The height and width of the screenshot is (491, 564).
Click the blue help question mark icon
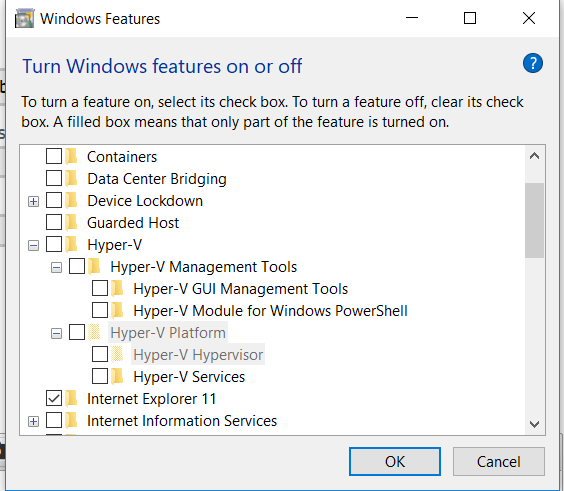(533, 63)
